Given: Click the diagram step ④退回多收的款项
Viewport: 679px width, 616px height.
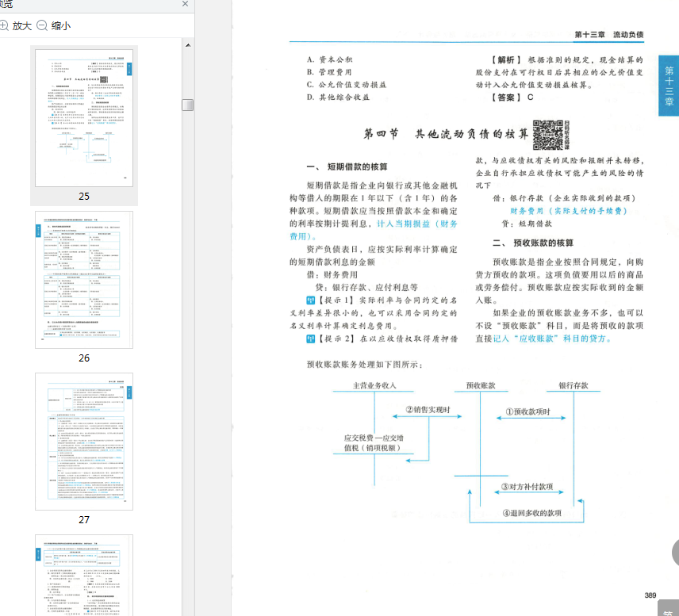Looking at the screenshot, I should click(531, 513).
